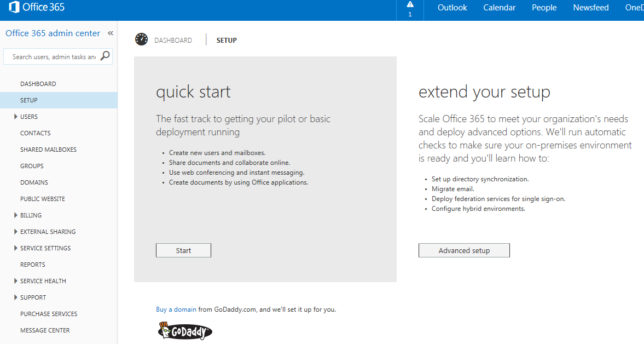Screen dimensions: 644x344
Task: Click 'Share documents and collaborate online.' bullet
Action: [x=230, y=163]
